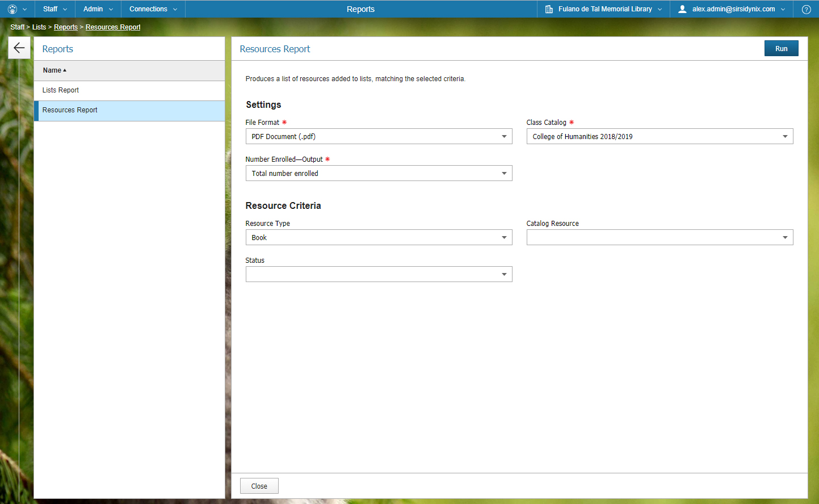Open the File Format dropdown

tap(379, 136)
